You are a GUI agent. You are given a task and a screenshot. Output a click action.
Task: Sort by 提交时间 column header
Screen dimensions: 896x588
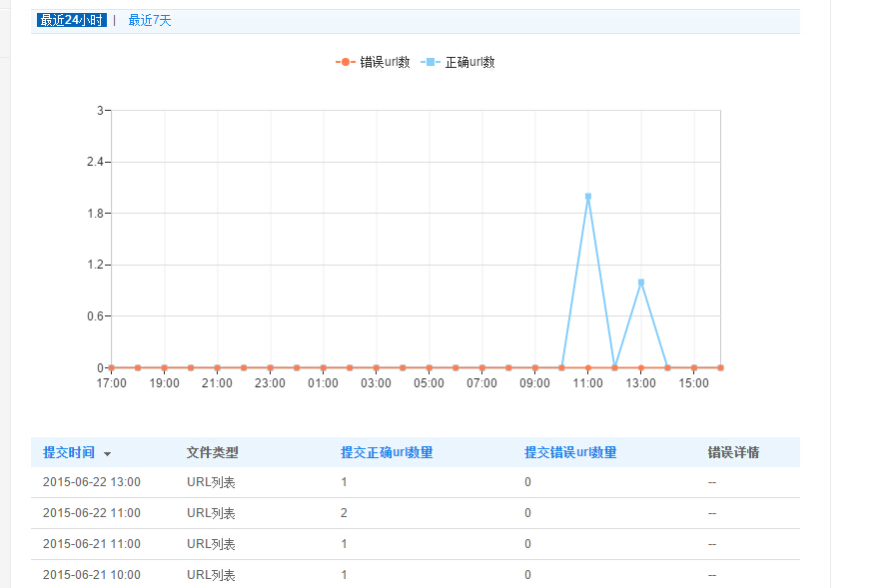click(69, 452)
